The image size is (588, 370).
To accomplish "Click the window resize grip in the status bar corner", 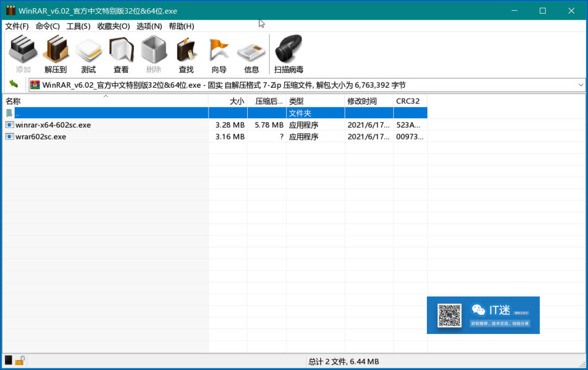I will 583,364.
